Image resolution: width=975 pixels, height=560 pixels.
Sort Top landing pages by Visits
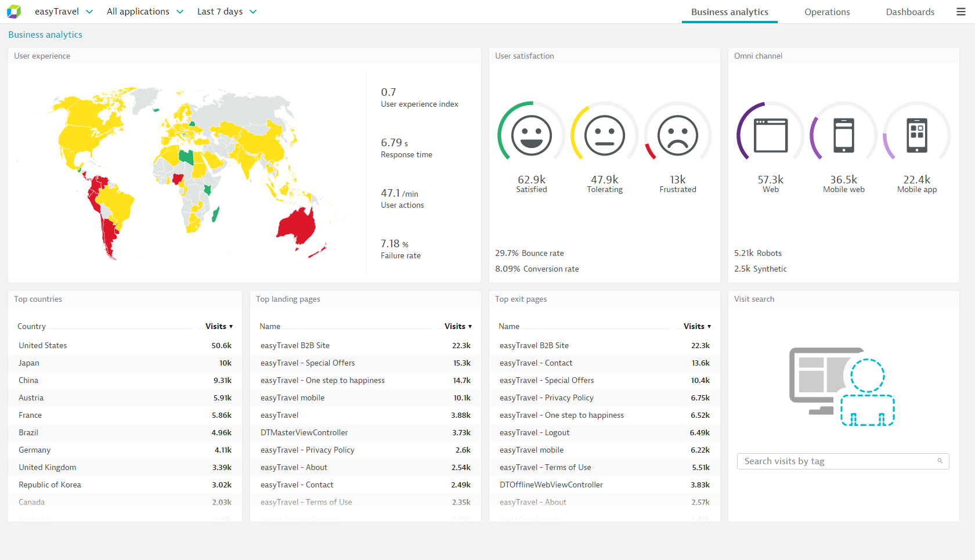[x=458, y=326]
